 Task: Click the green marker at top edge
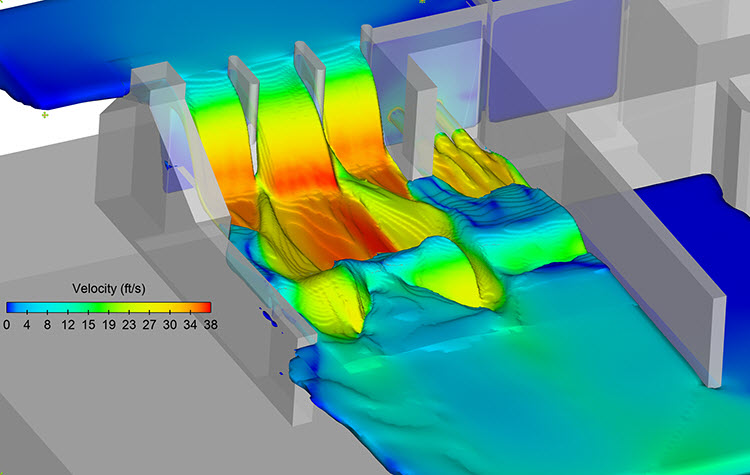pos(422,1)
